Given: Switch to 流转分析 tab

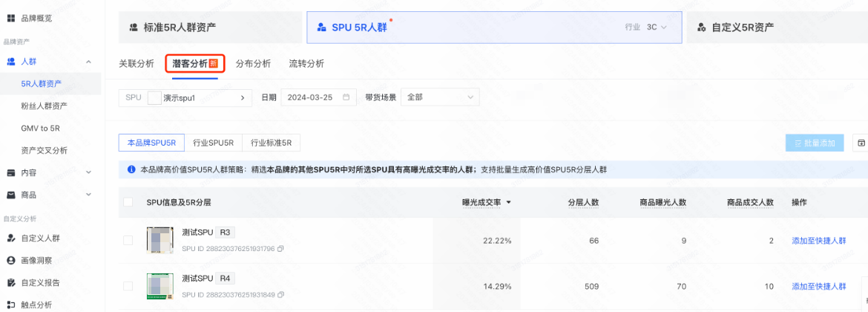Looking at the screenshot, I should click(306, 64).
